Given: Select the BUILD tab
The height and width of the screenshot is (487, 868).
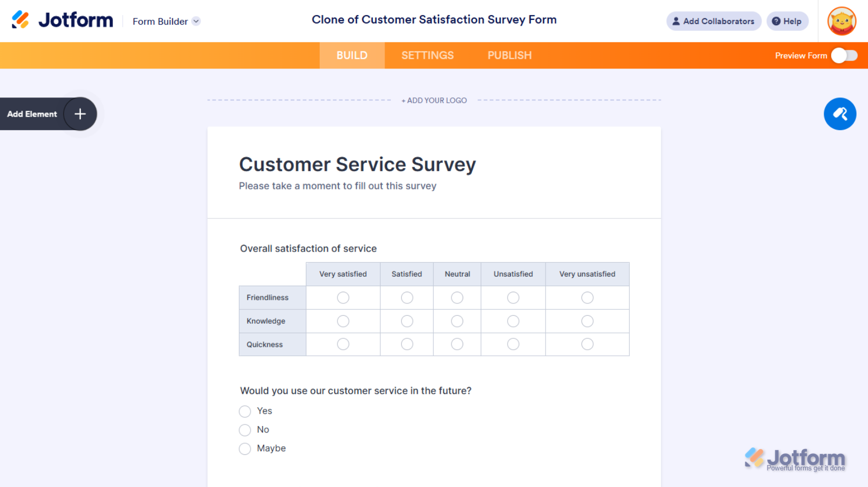Looking at the screenshot, I should click(352, 56).
